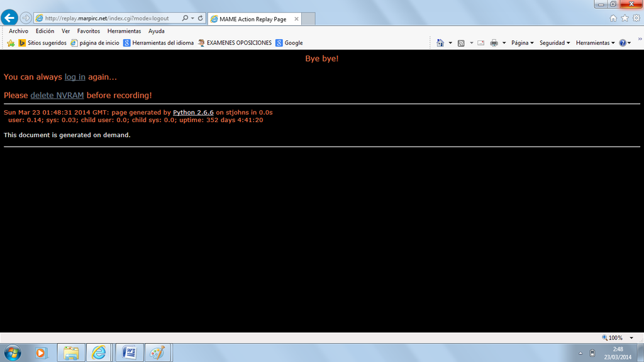Viewport: 644px width, 362px height.
Task: Refresh the page with reload icon
Action: pyautogui.click(x=201, y=18)
